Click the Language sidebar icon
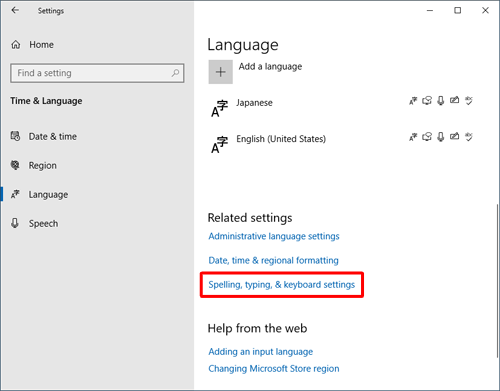The height and width of the screenshot is (391, 500). [15, 194]
